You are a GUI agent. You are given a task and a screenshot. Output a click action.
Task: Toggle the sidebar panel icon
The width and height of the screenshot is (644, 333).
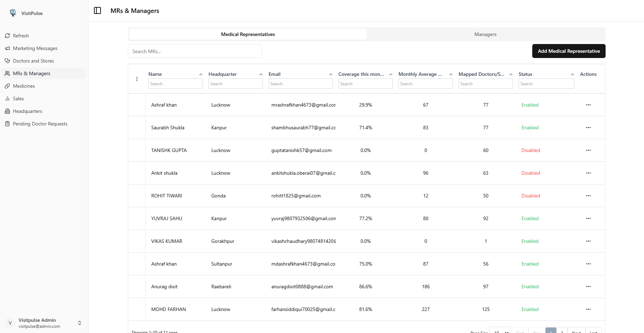click(97, 10)
